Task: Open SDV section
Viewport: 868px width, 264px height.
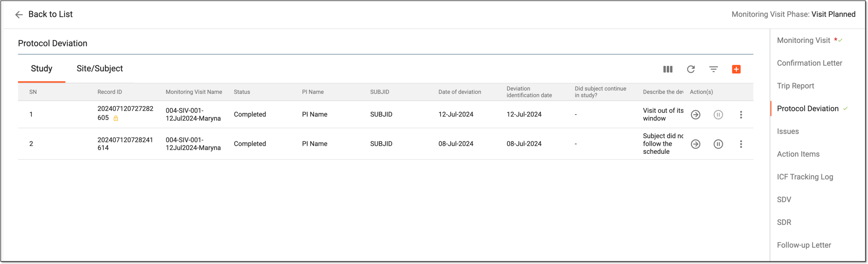Action: tap(784, 199)
